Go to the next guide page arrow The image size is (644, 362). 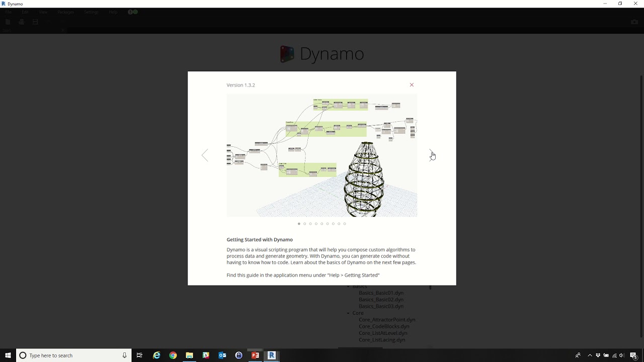432,155
